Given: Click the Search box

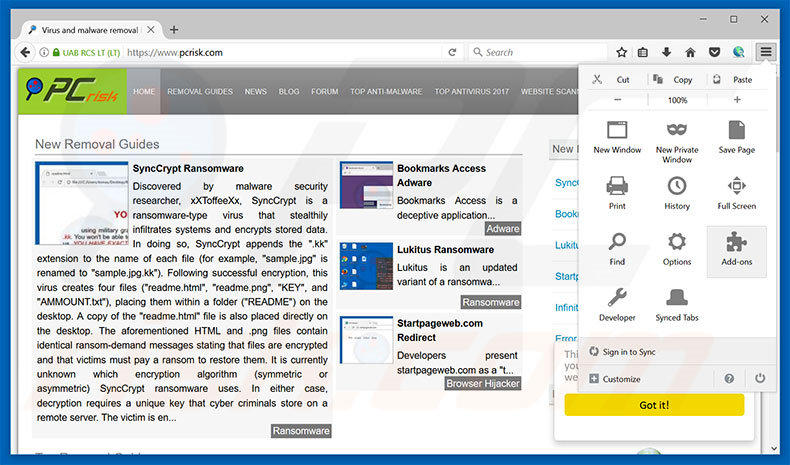Looking at the screenshot, I should tap(539, 52).
